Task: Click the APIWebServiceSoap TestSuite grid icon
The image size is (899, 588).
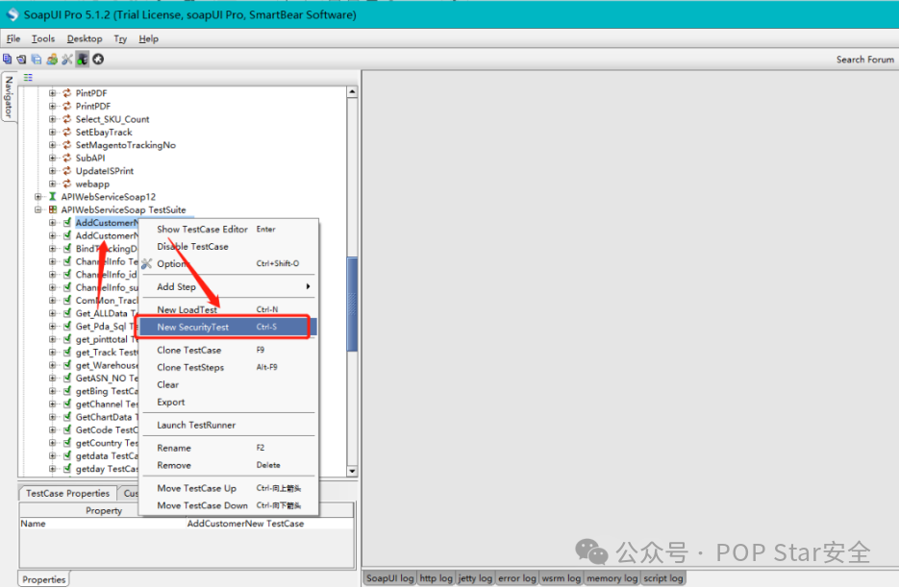Action: tap(53, 209)
